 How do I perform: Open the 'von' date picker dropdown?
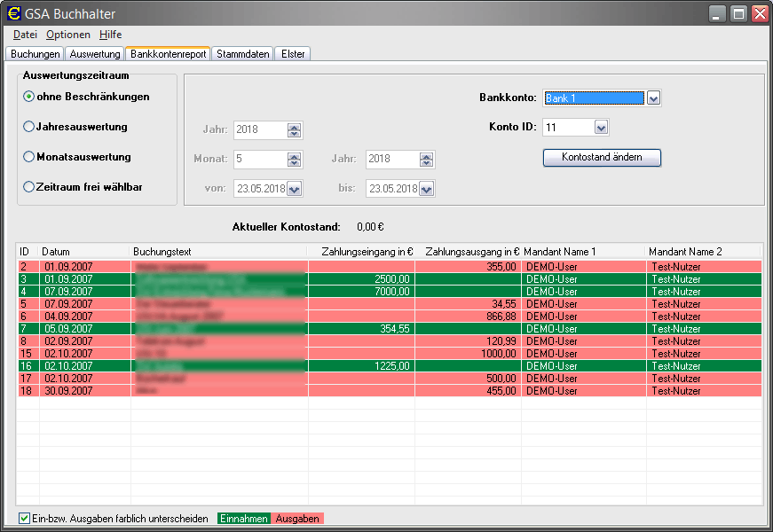point(295,189)
